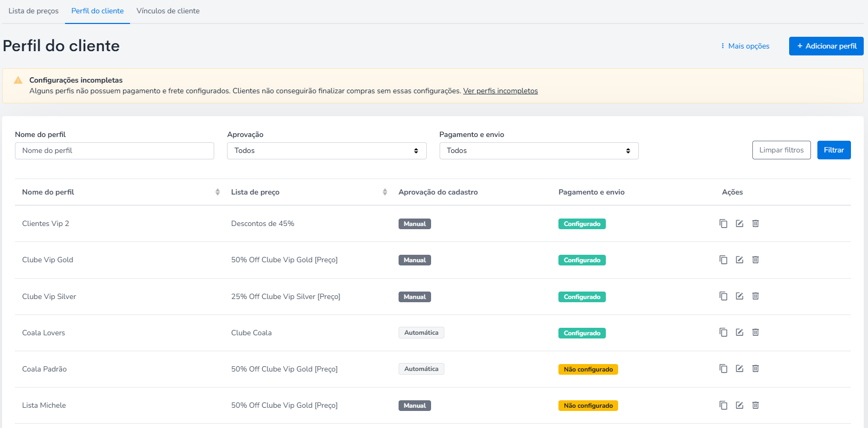The image size is (868, 428).
Task: Edit the Clube Vip Silver profile
Action: click(x=740, y=296)
